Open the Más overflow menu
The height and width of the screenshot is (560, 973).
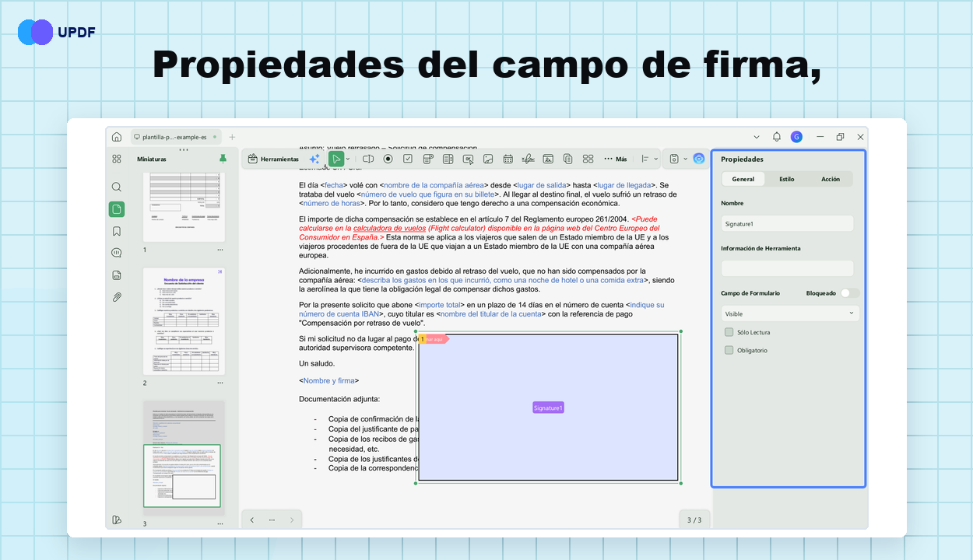click(x=615, y=159)
